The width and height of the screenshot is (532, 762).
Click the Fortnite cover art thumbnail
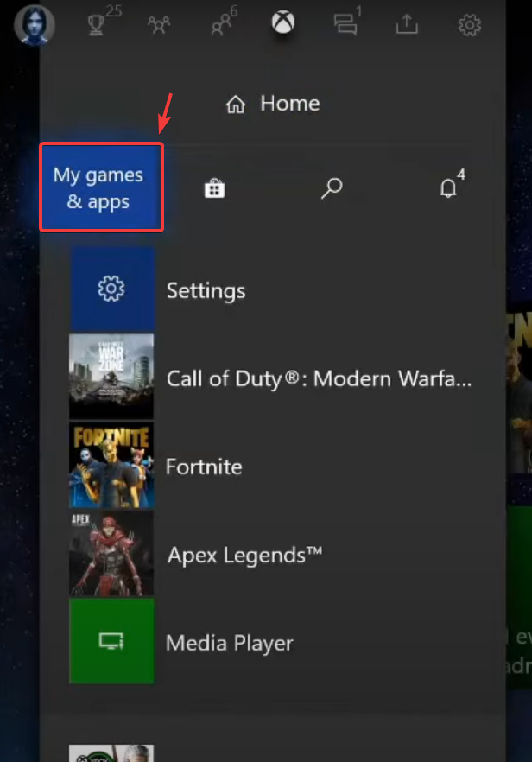(111, 465)
